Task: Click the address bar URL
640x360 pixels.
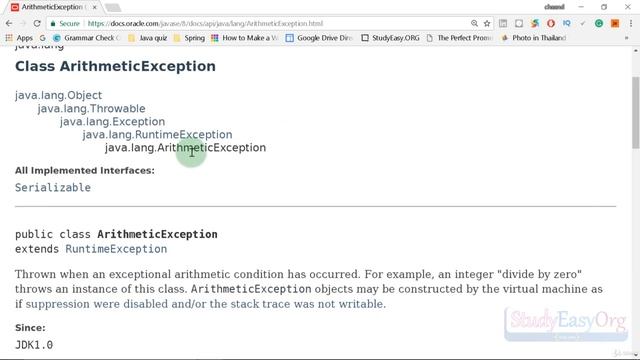Action: (x=205, y=24)
